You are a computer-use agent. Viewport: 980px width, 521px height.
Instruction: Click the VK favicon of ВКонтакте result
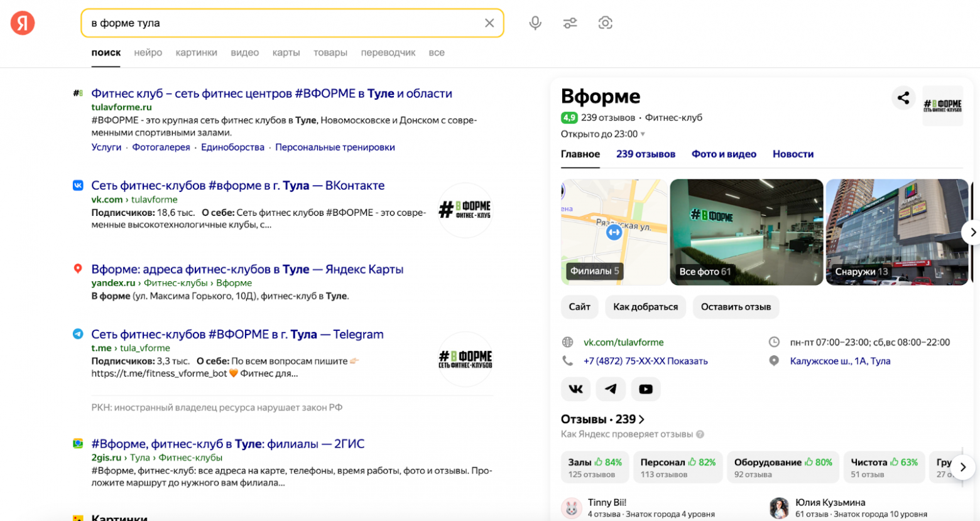point(78,185)
